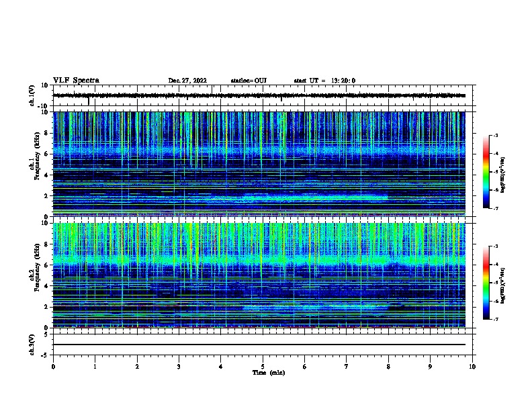Click the "Time (min)" axis label
The image size is (532, 411).
click(x=269, y=373)
